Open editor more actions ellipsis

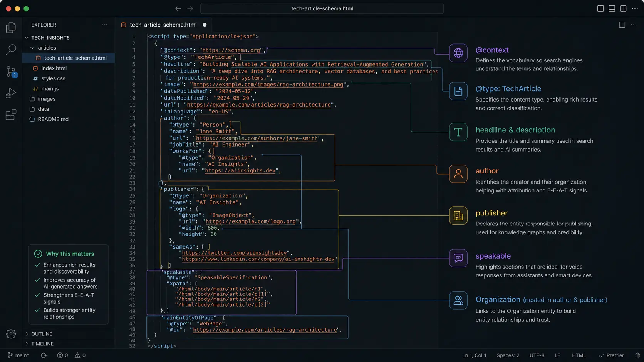[x=634, y=25]
